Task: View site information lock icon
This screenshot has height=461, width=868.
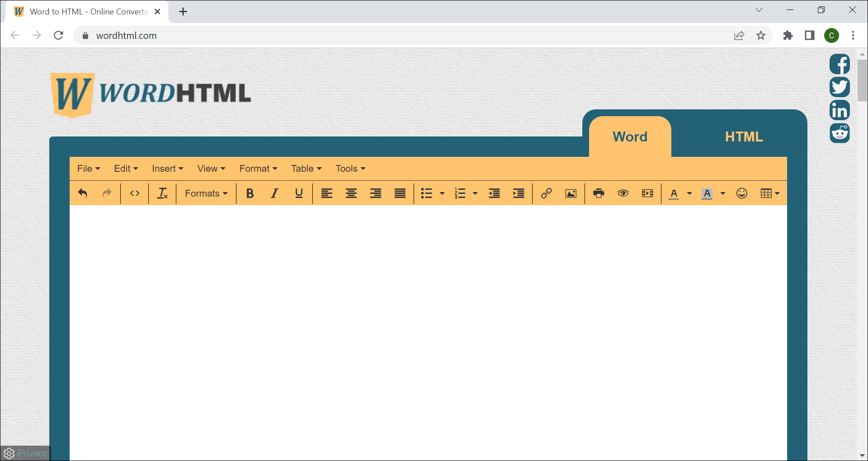Action: [85, 35]
